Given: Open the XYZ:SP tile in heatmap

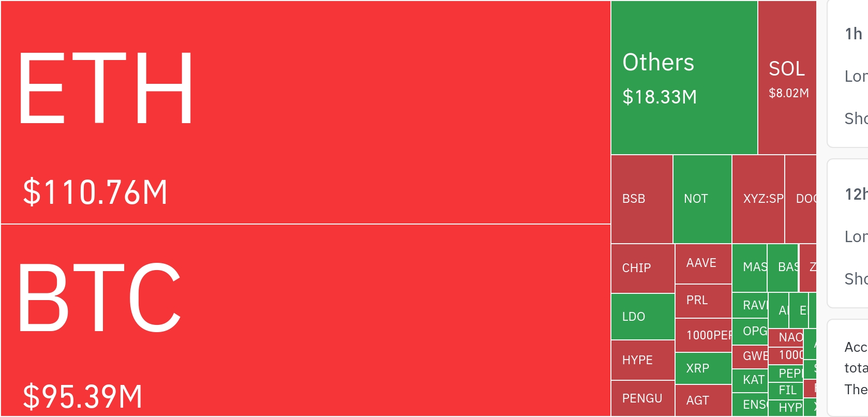Looking at the screenshot, I should 758,199.
